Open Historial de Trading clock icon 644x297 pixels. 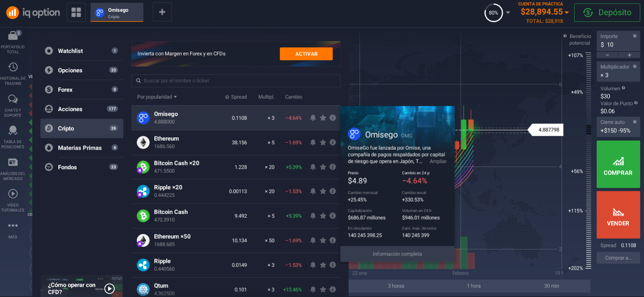tap(13, 67)
